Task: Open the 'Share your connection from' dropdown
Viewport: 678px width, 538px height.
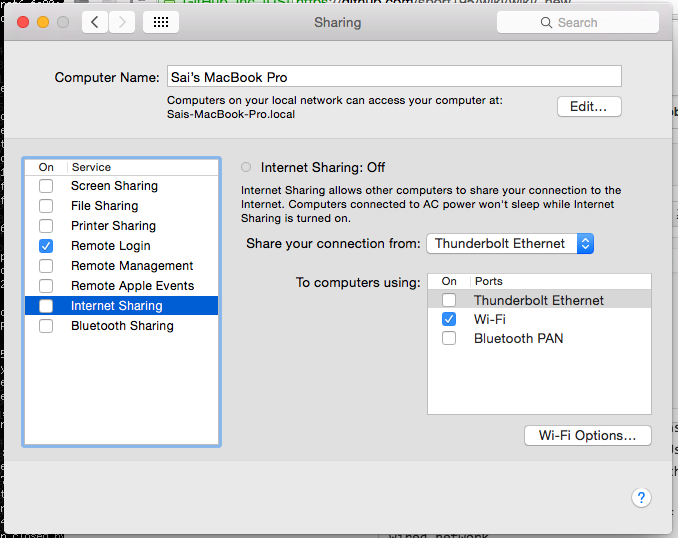Action: [x=510, y=243]
